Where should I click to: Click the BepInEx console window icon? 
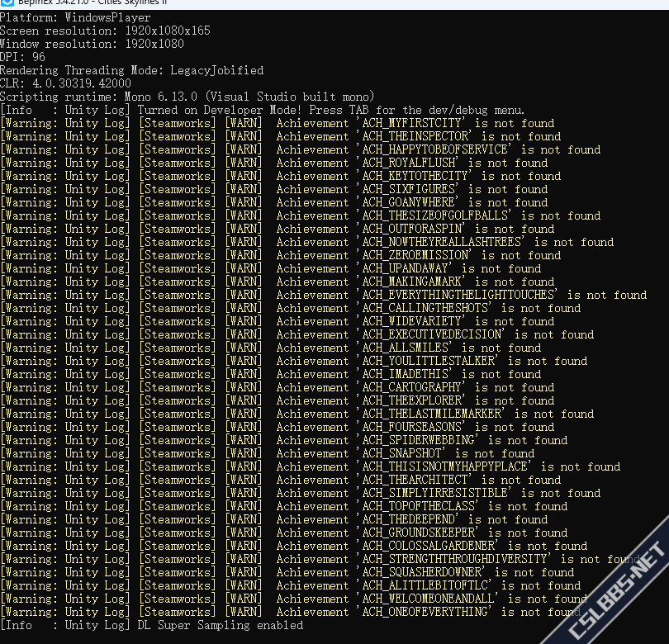(7, 2)
